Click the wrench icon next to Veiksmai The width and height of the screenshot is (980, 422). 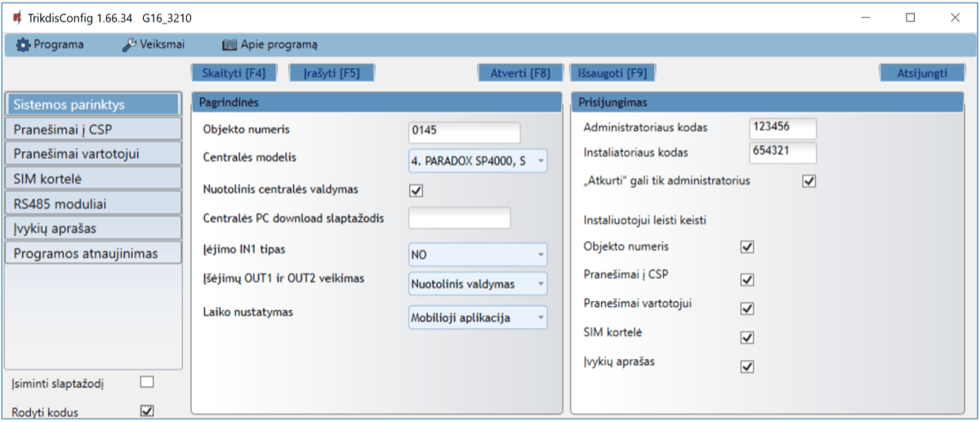point(129,45)
